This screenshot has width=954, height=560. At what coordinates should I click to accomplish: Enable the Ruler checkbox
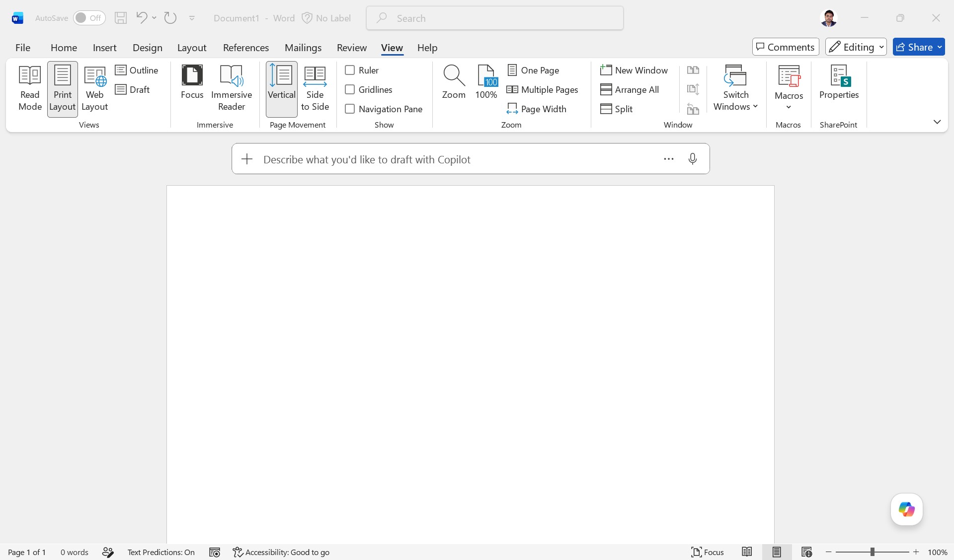point(350,70)
